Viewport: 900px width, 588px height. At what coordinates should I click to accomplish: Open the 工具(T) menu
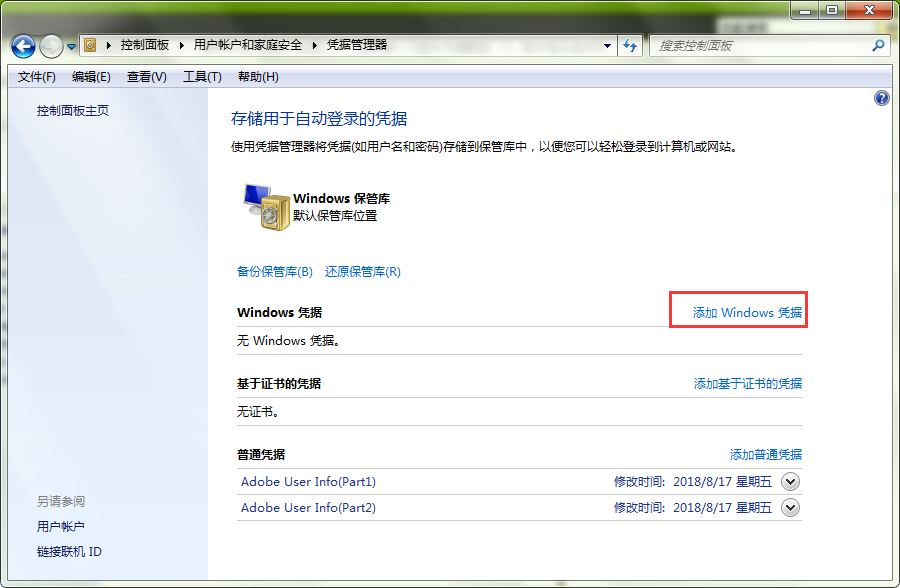[x=202, y=77]
